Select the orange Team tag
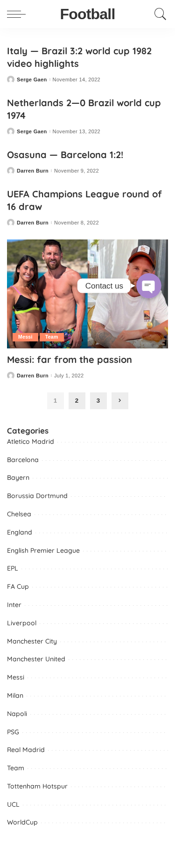 click(x=51, y=337)
